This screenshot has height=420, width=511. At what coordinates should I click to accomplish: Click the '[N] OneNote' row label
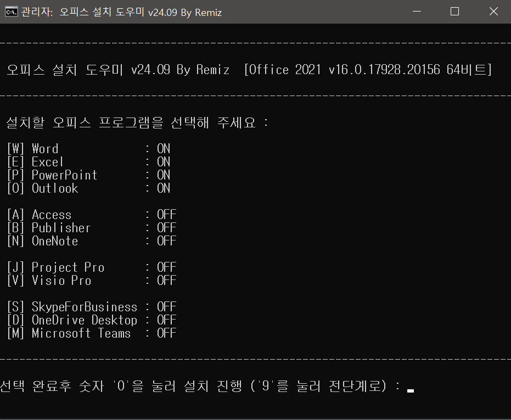coord(43,241)
